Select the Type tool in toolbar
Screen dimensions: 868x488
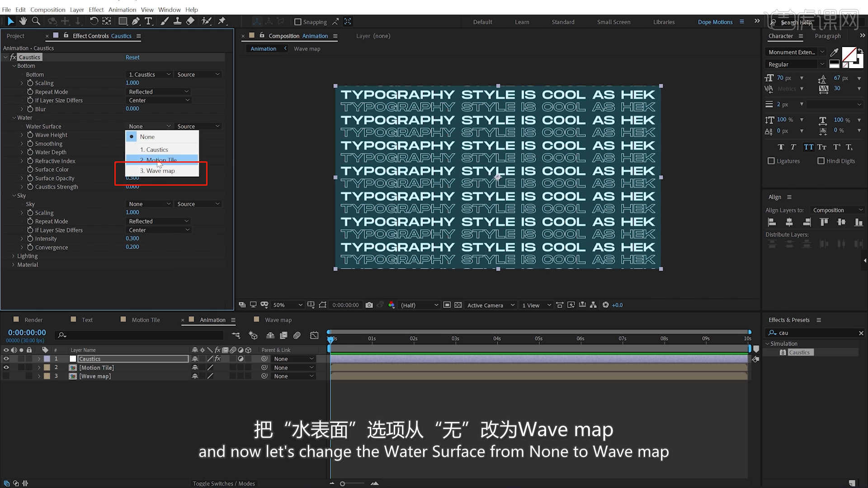point(149,21)
